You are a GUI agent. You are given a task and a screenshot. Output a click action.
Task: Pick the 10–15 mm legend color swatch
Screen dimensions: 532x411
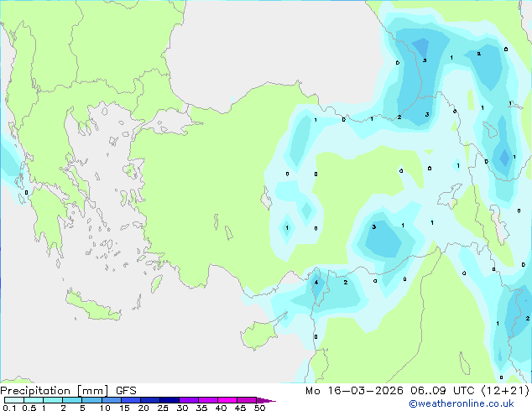click(111, 400)
